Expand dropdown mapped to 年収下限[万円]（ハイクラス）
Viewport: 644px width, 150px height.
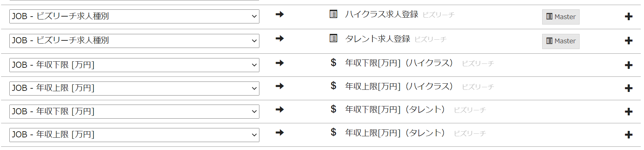pos(134,65)
